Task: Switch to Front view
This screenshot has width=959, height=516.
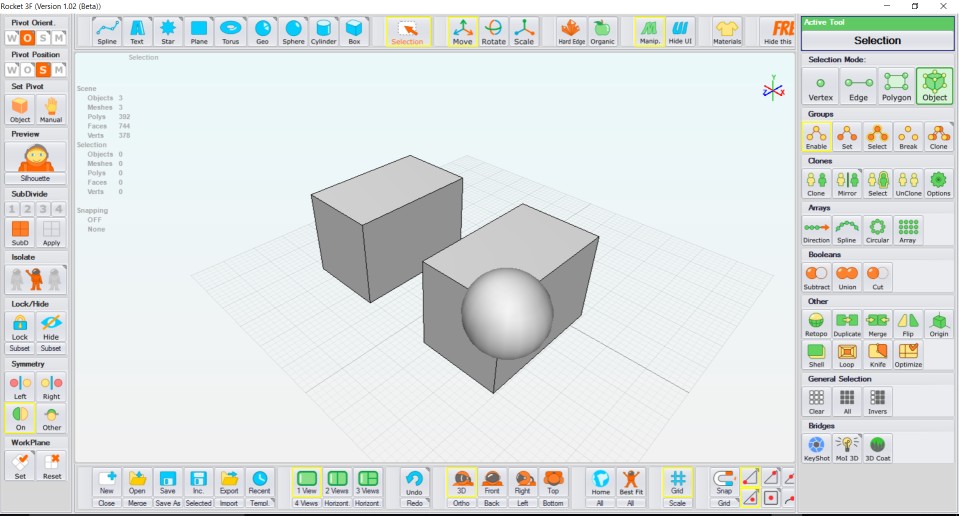Action: click(x=492, y=482)
